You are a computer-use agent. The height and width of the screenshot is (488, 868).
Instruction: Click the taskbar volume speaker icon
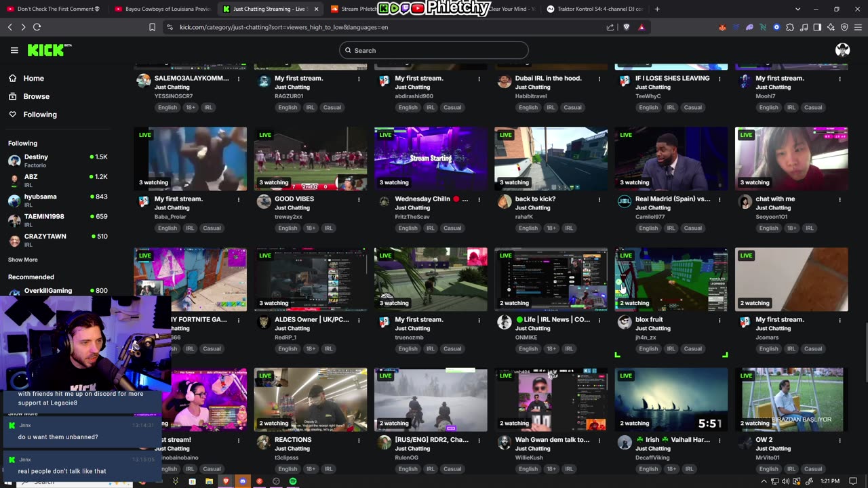click(785, 481)
